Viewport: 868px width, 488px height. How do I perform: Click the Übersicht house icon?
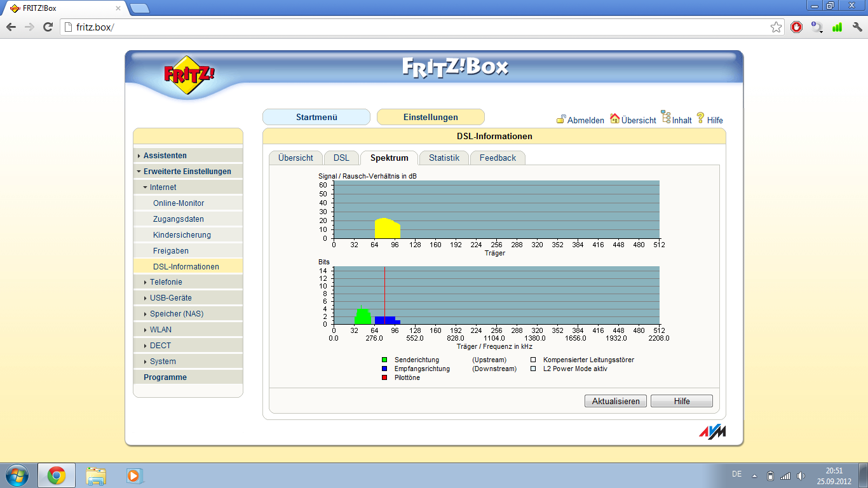point(614,118)
